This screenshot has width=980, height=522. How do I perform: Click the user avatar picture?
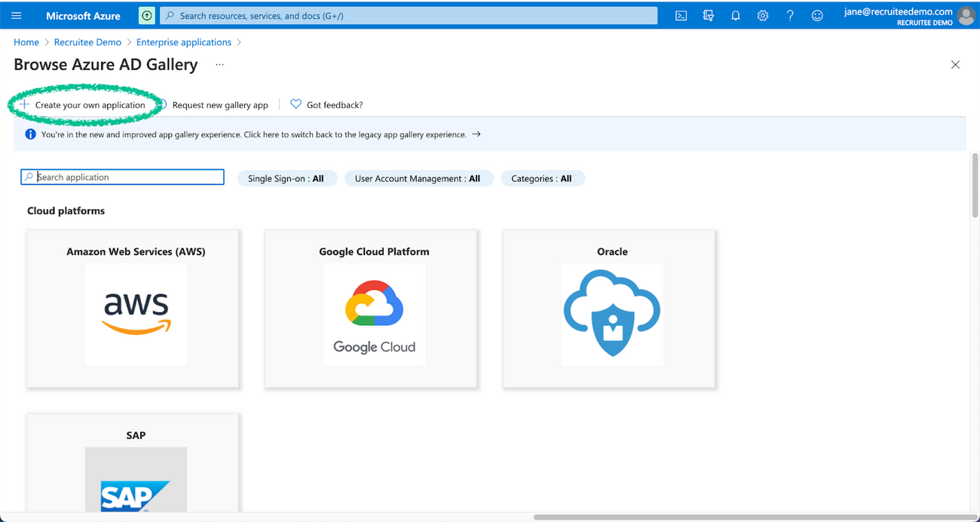tap(966, 15)
